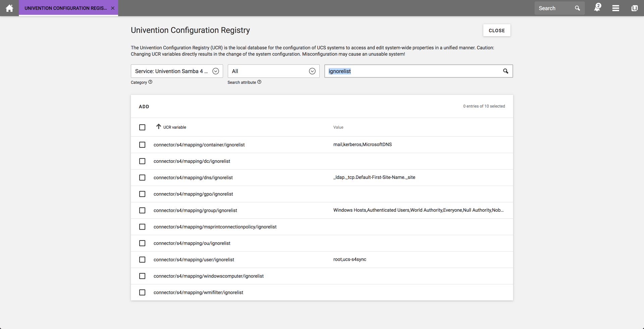
Task: Open connector/s4/mapping/ou/ignorelist
Action: click(x=192, y=243)
